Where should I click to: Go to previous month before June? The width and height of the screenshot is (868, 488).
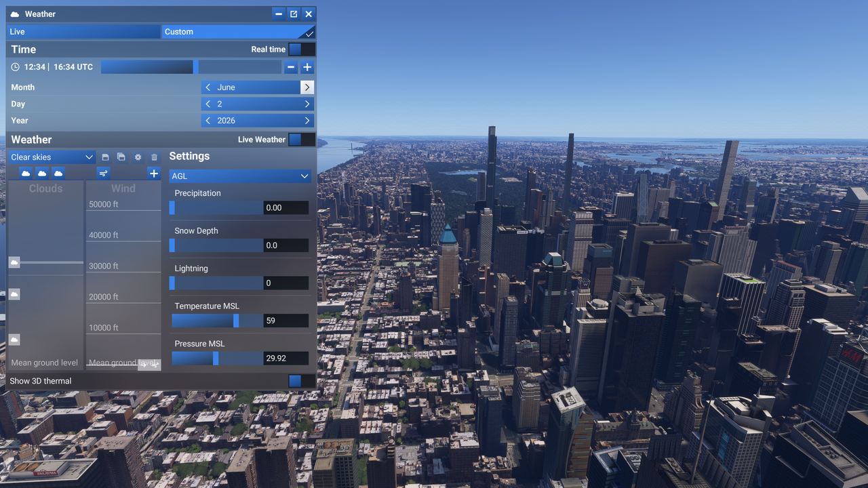click(208, 87)
